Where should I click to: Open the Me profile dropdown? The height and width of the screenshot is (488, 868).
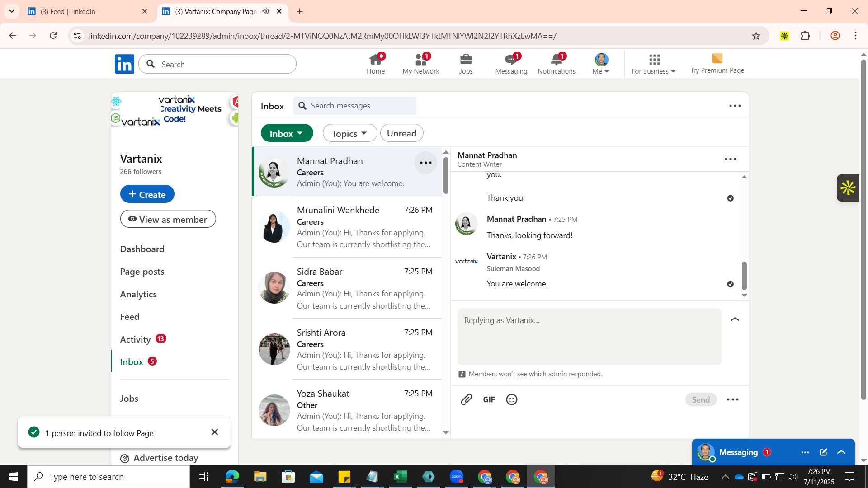tap(601, 64)
